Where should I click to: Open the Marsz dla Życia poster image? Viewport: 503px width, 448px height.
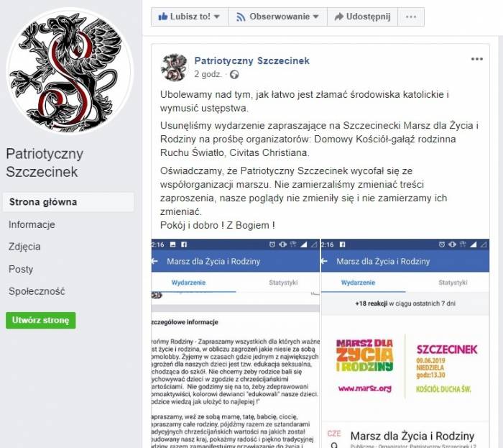tap(405, 366)
